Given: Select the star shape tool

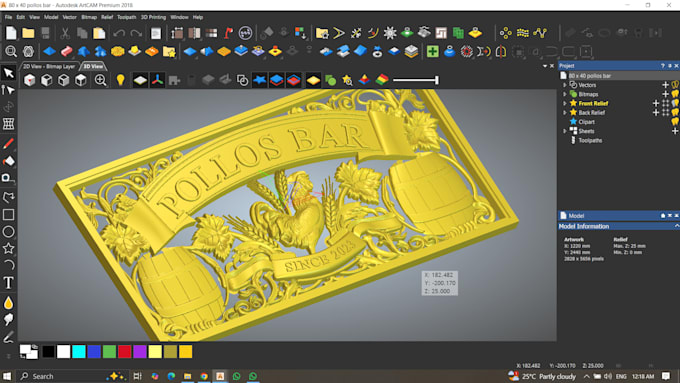Looking at the screenshot, I should tap(8, 249).
